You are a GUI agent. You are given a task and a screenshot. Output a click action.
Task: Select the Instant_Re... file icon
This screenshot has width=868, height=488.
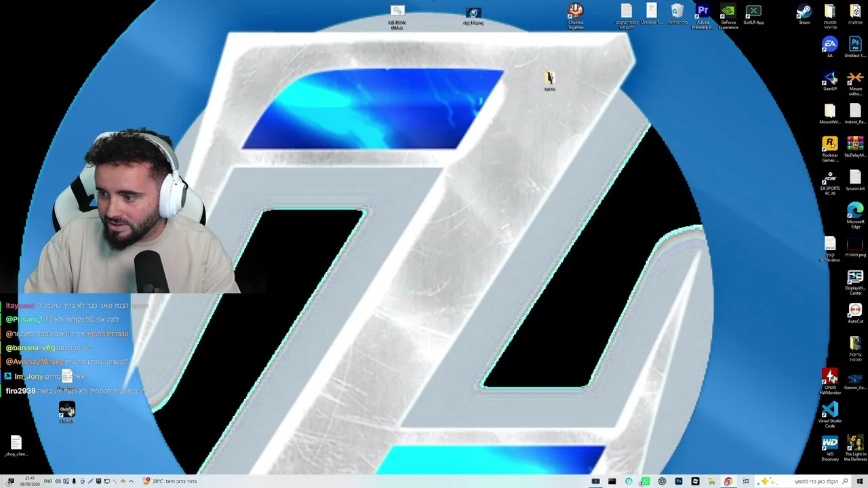pyautogui.click(x=855, y=114)
